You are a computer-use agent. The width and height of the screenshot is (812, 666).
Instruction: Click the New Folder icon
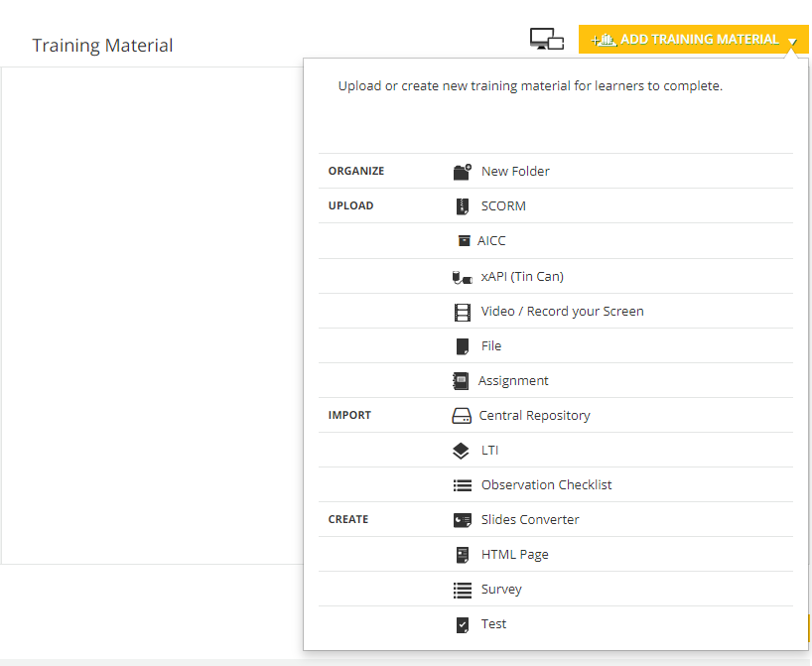[x=462, y=172]
